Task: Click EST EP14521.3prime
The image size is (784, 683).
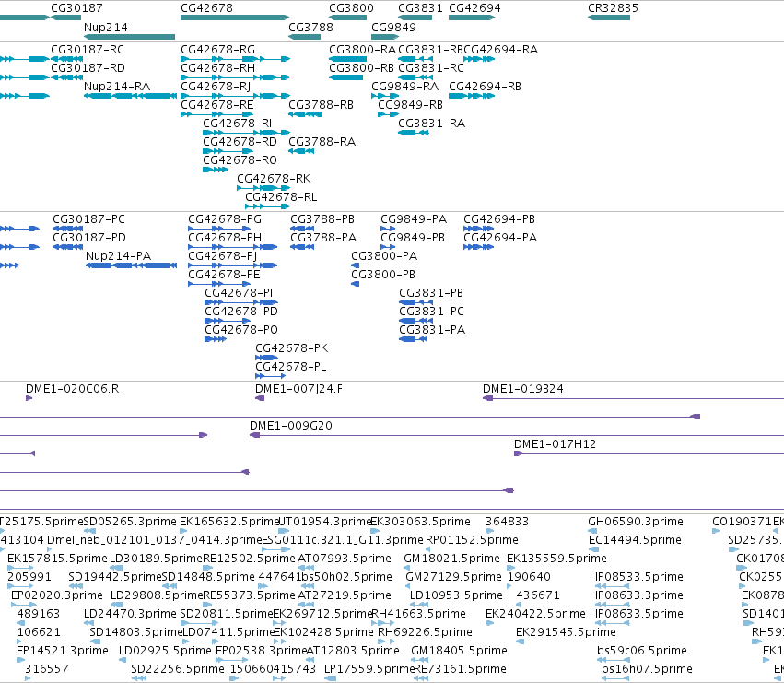Action: point(63,651)
